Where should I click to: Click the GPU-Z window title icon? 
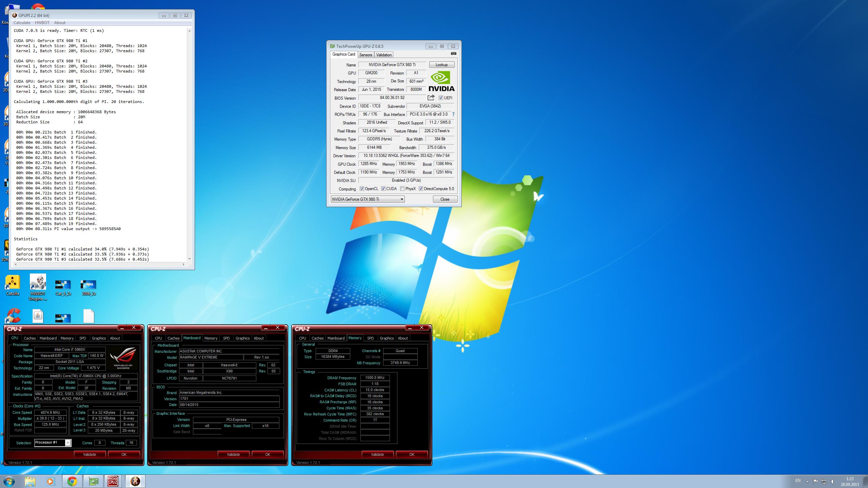[x=332, y=46]
